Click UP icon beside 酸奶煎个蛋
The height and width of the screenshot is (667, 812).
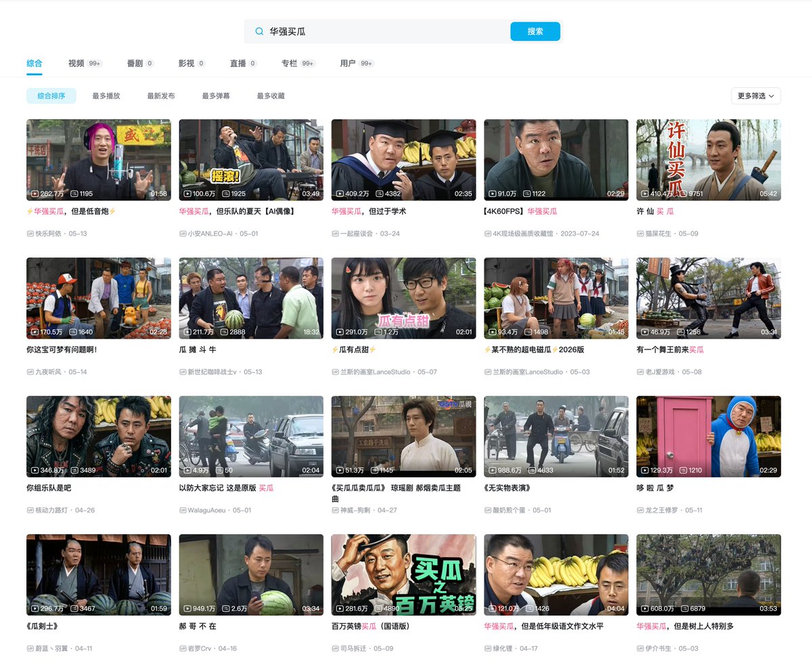[488, 510]
